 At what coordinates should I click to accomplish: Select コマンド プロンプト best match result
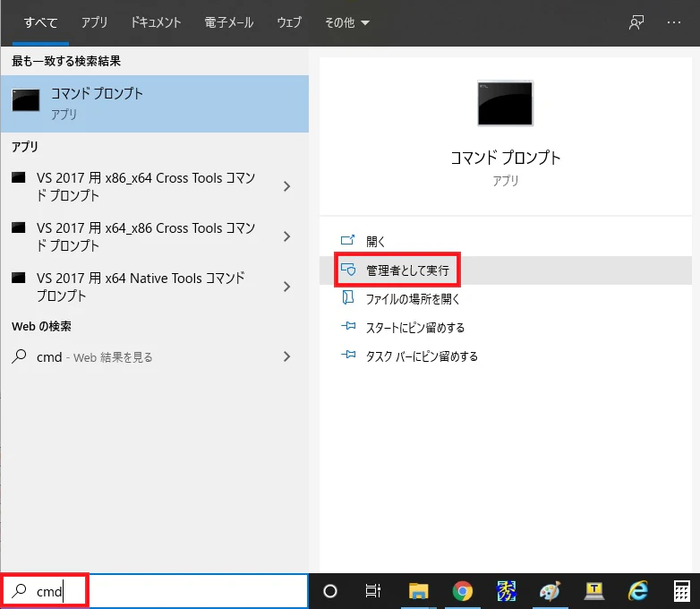tap(155, 104)
